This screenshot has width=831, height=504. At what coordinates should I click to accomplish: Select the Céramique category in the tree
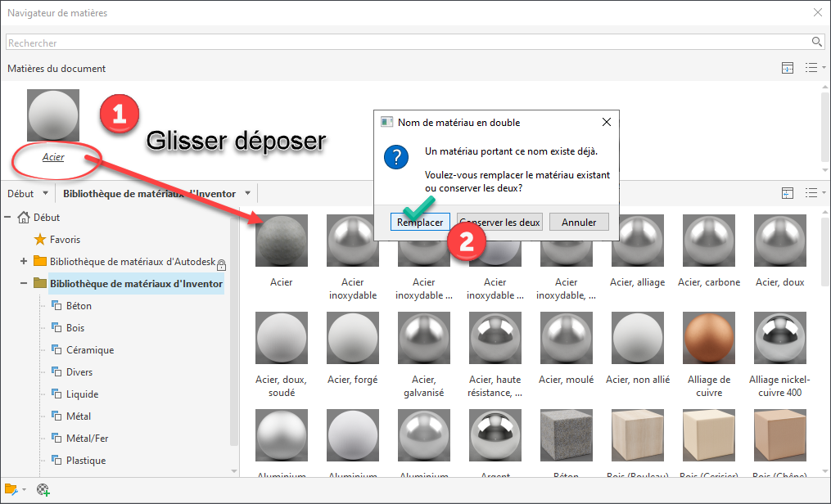click(89, 350)
